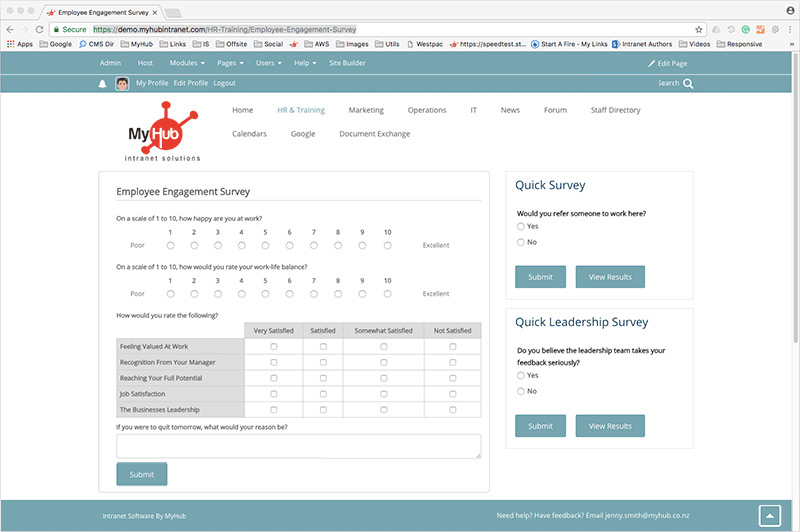Click the Edit Page pencil icon
This screenshot has width=800, height=532.
(x=652, y=63)
